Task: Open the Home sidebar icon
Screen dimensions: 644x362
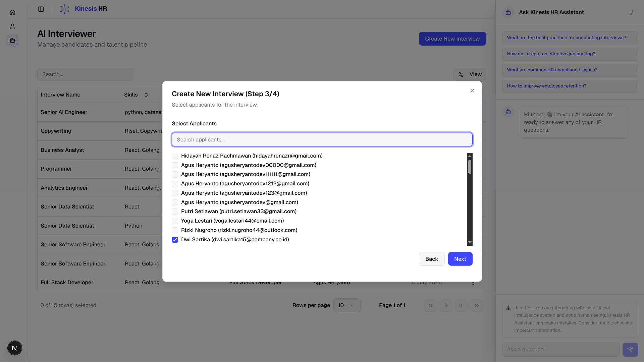Action: point(12,12)
